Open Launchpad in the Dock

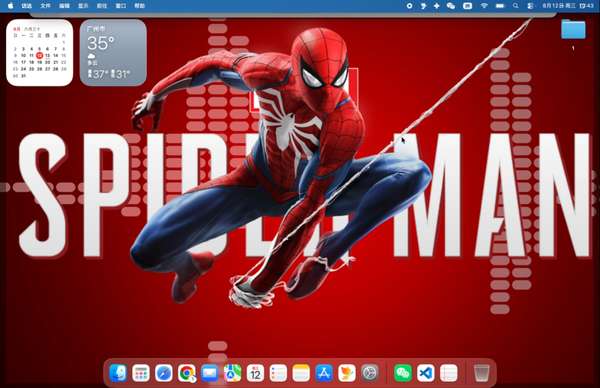141,373
